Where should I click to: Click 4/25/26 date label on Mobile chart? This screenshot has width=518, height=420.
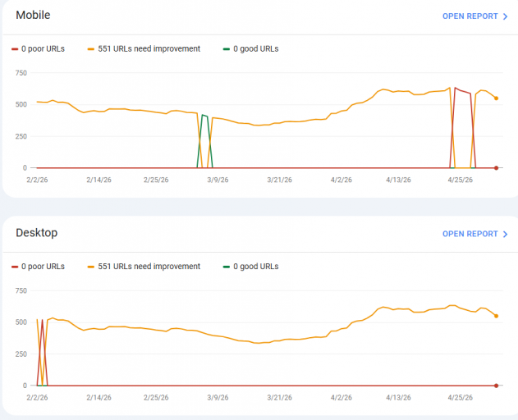pyautogui.click(x=461, y=180)
